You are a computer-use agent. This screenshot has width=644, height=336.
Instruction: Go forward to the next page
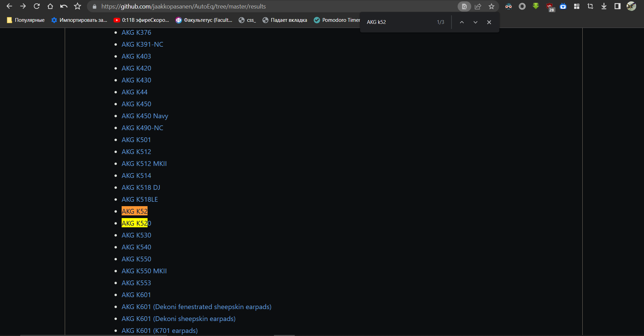click(23, 6)
